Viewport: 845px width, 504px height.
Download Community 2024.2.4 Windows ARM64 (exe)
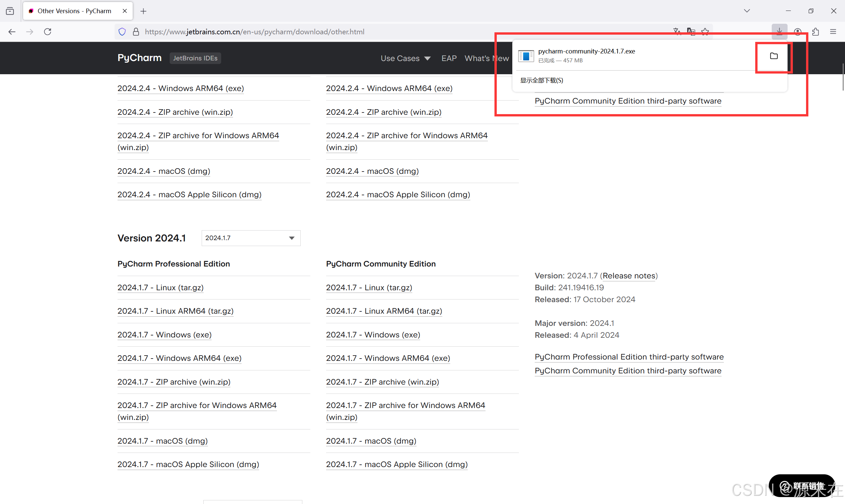(x=389, y=88)
